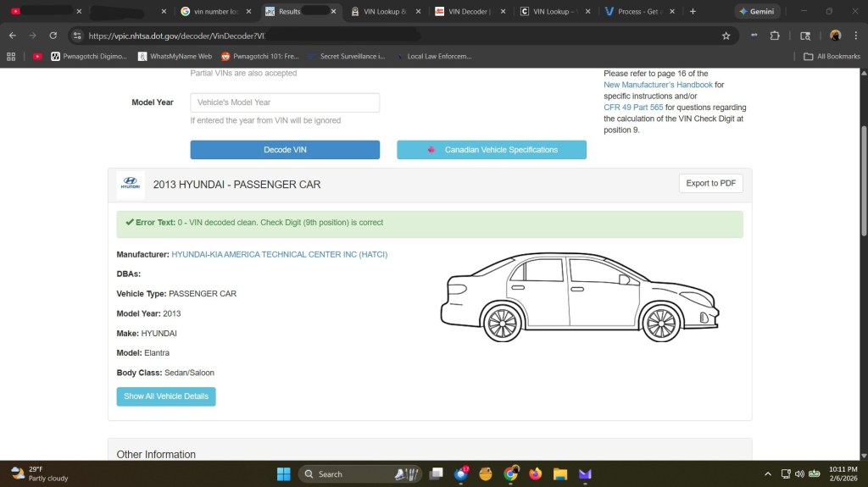Click the Windows Start button
The width and height of the screenshot is (868, 487).
283,473
